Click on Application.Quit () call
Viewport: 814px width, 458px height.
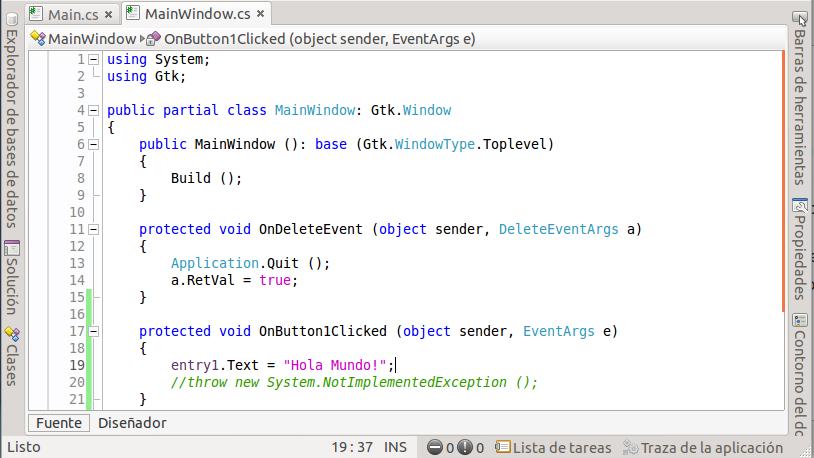(x=250, y=263)
